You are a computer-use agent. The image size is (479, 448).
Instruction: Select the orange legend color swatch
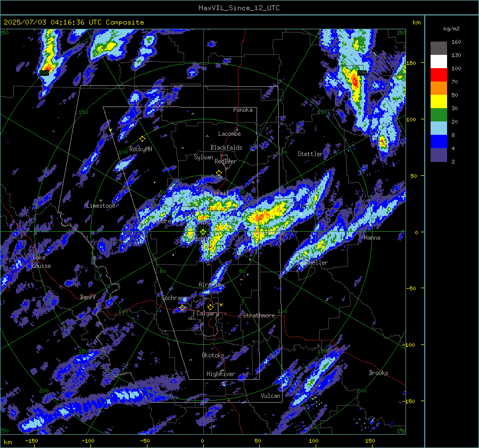pos(439,88)
